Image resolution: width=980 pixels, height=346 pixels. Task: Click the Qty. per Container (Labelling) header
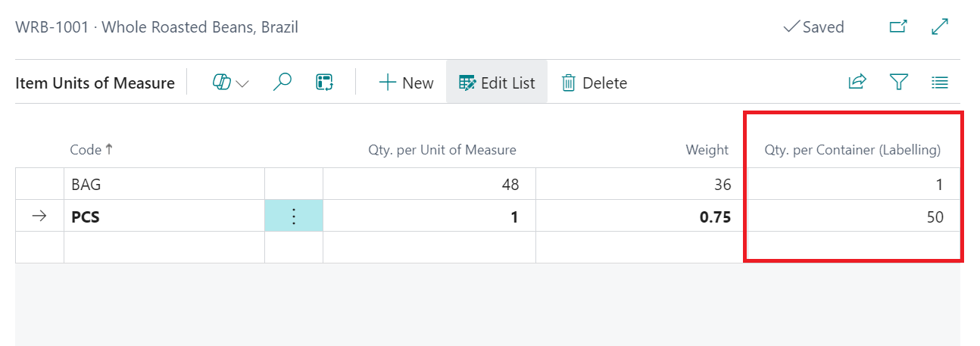pyautogui.click(x=852, y=150)
